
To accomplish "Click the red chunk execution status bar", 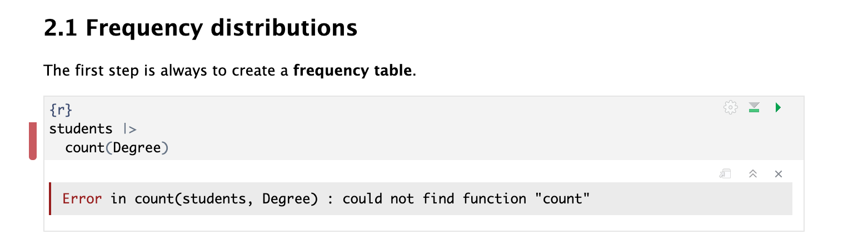I will [x=33, y=141].
